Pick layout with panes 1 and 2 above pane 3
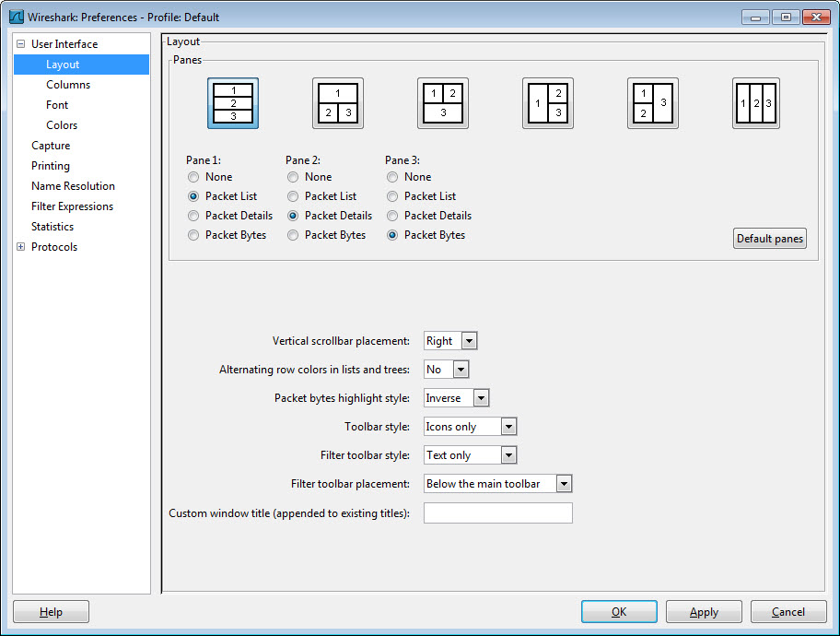840x636 pixels. [x=443, y=103]
